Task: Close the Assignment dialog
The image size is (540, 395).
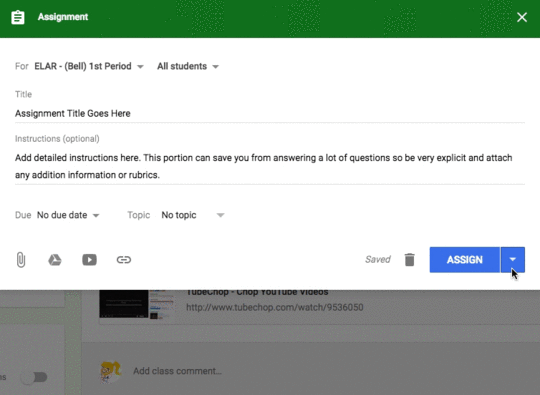Action: [522, 17]
